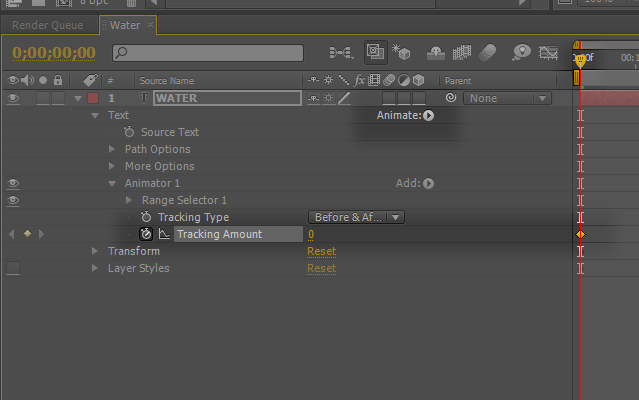Click stopwatch next to Tracking Type
This screenshot has width=639, height=400.
click(x=146, y=217)
